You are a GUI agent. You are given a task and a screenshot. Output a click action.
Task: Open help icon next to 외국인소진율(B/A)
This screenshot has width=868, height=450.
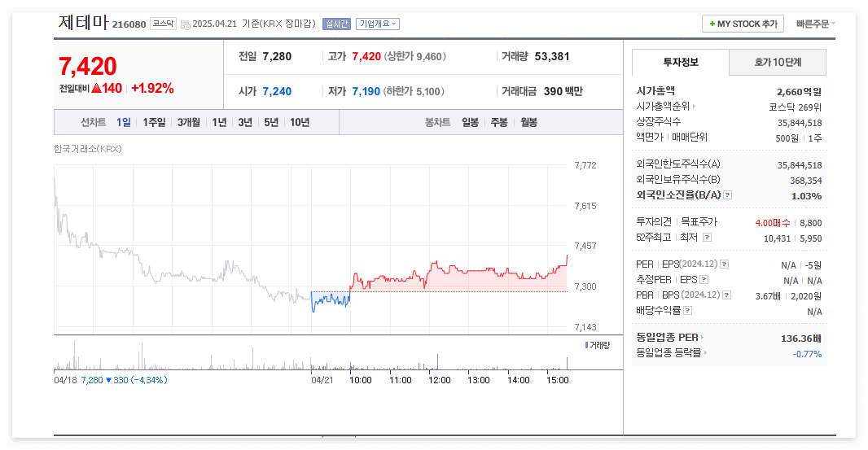(x=728, y=194)
